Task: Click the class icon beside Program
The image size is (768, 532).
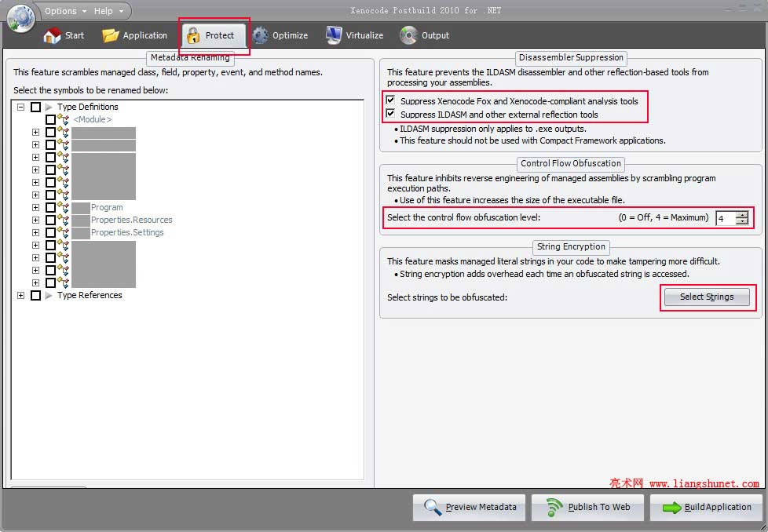Action: 63,207
